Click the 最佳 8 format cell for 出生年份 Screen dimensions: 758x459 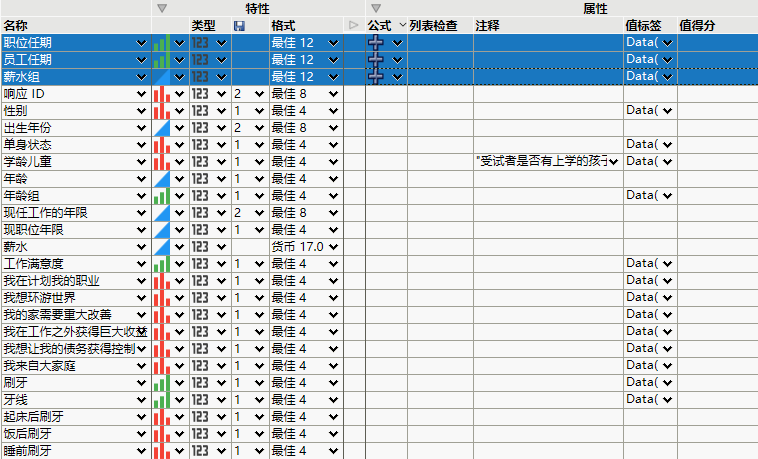306,128
